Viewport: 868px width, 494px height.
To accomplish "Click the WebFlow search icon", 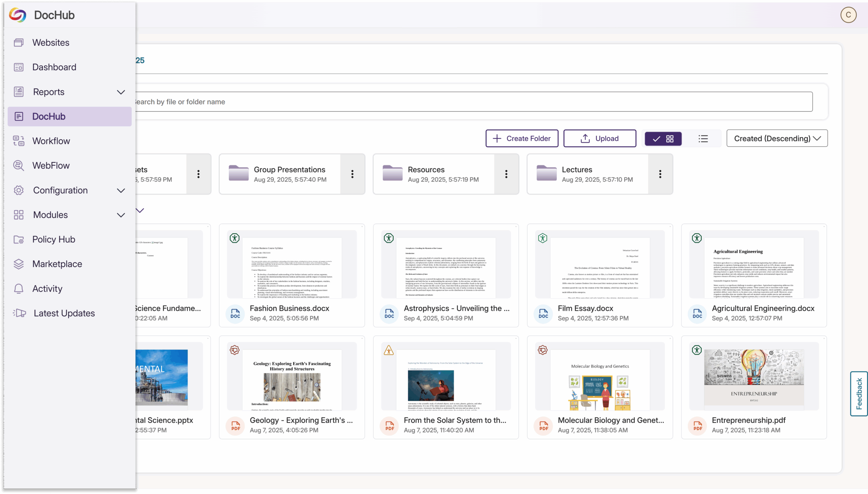I will pos(19,166).
